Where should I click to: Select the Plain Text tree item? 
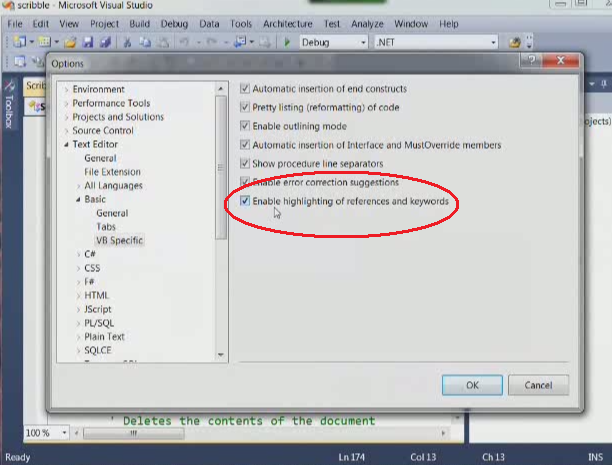[104, 337]
